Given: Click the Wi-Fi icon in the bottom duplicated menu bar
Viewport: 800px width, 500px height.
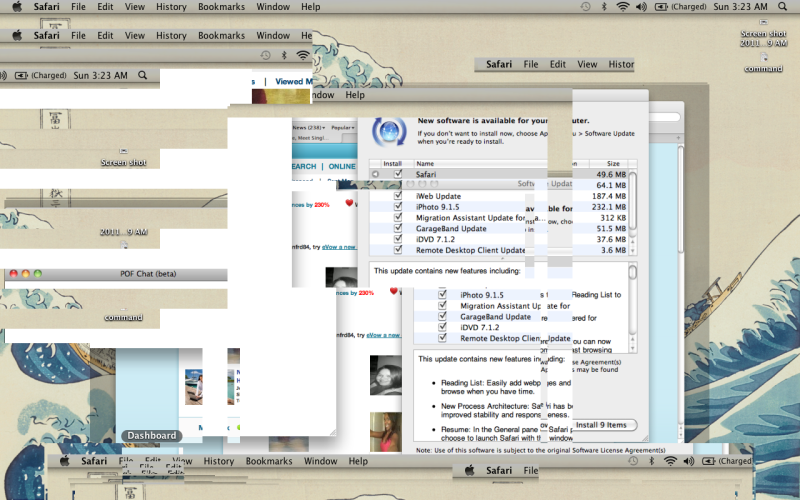Looking at the screenshot, I should point(670,461).
